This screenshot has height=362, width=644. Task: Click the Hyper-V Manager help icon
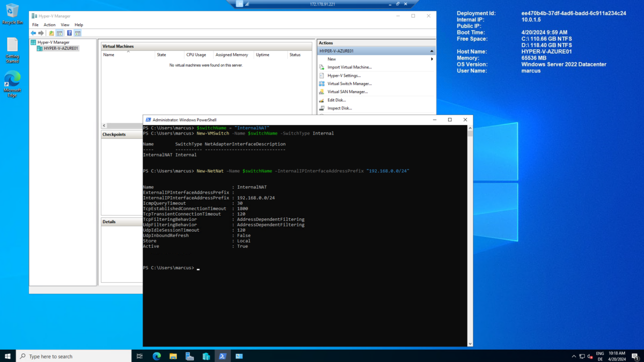pos(69,33)
